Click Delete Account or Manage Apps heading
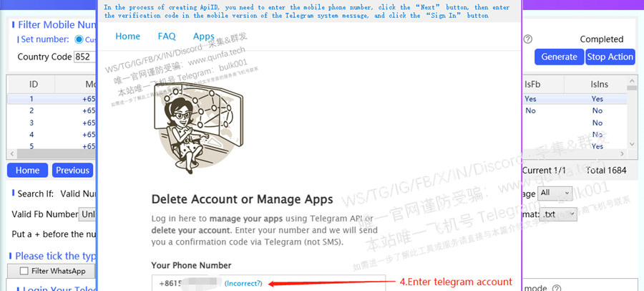Screen dimensions: 644x291 pyautogui.click(x=243, y=200)
